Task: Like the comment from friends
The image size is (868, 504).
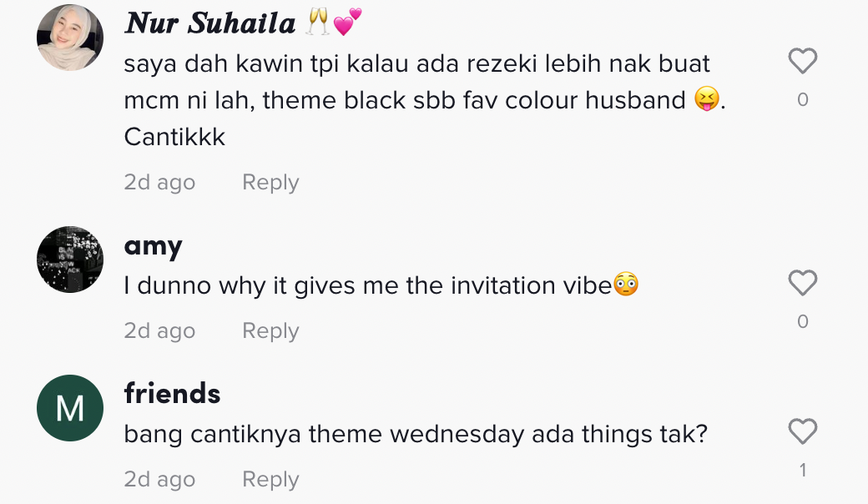Action: click(802, 431)
